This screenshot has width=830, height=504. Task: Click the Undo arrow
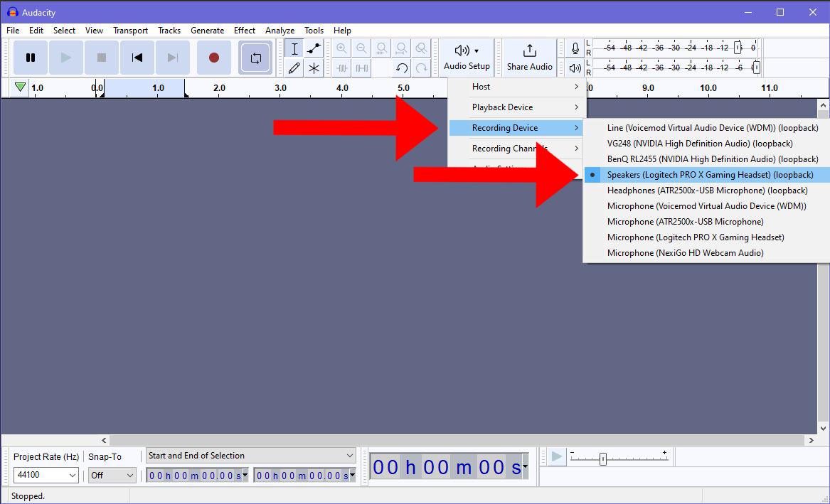click(401, 68)
